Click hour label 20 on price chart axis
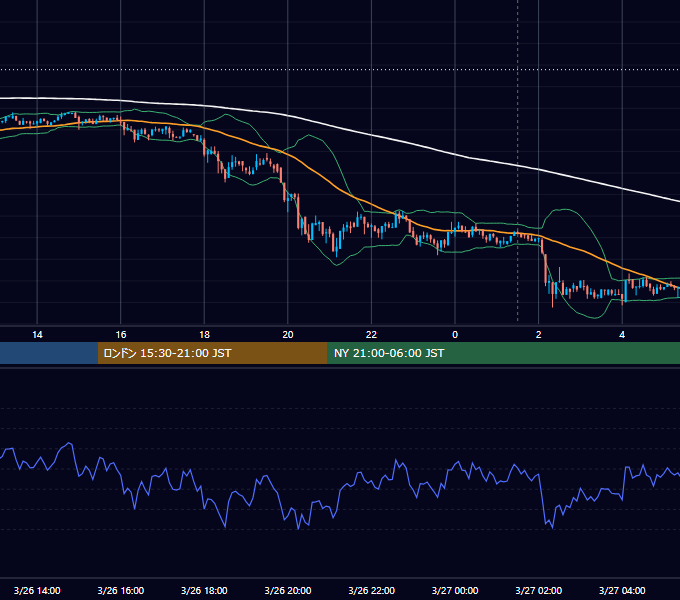The width and height of the screenshot is (680, 600). 288,335
